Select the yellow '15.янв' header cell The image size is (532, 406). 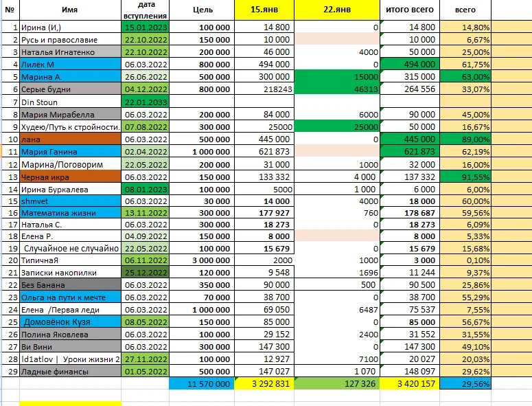point(264,10)
